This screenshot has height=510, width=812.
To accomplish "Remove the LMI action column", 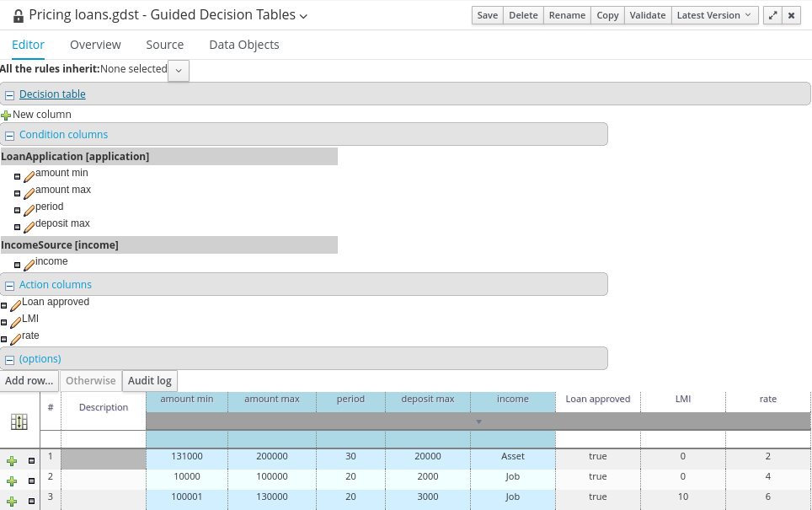I will (x=3, y=322).
